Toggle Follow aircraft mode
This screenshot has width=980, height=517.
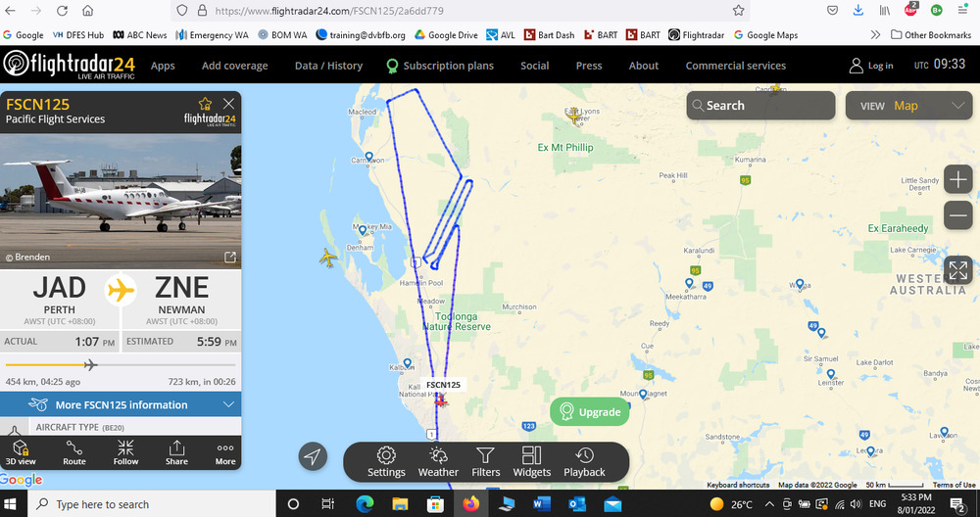tap(125, 452)
